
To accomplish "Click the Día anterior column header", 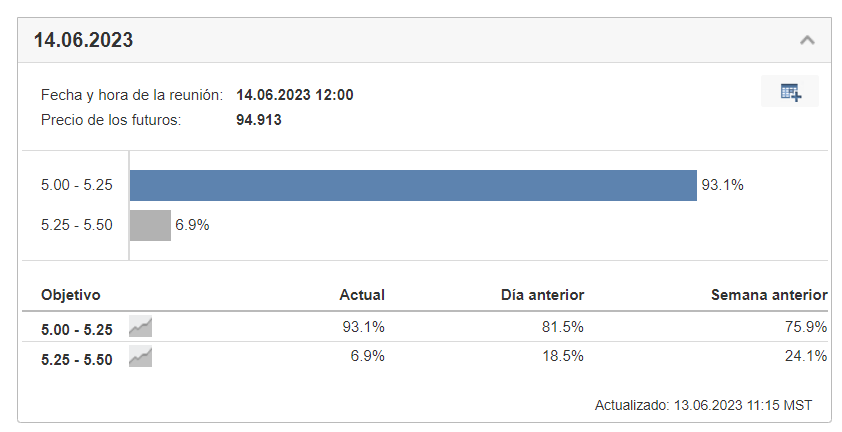I will coord(542,295).
